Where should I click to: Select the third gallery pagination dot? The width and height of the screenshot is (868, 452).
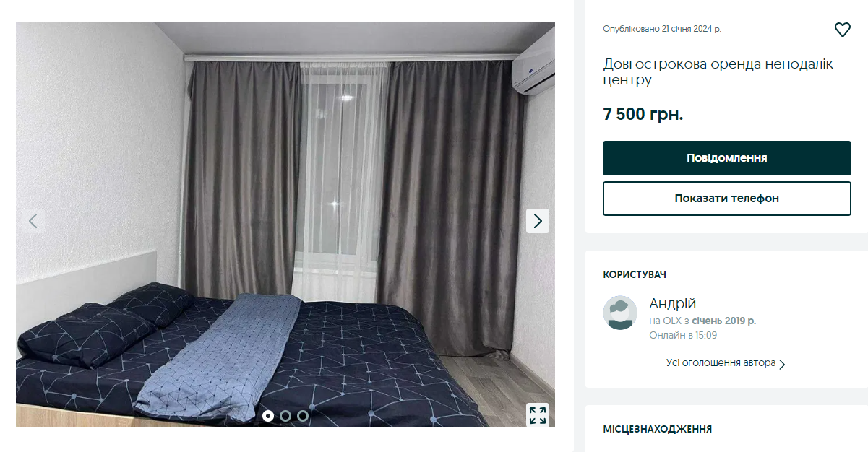[303, 415]
